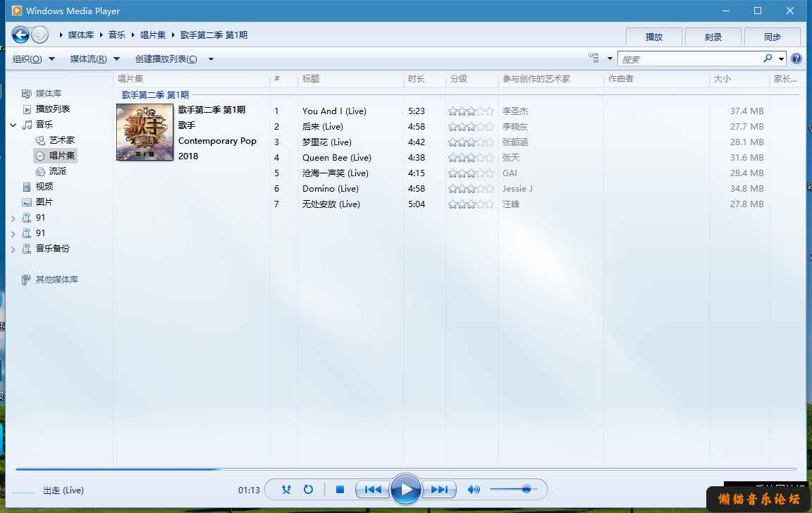Set star rating for Domino (Live)
The height and width of the screenshot is (513, 812).
[x=471, y=188]
